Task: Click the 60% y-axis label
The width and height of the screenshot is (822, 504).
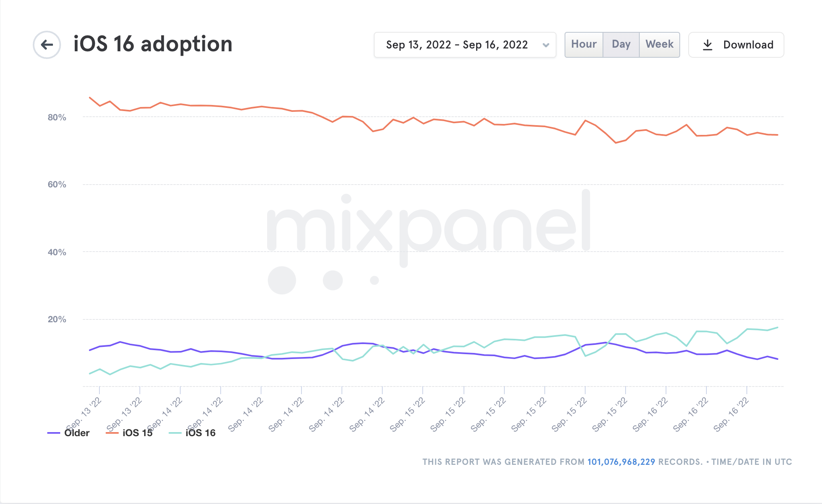Action: click(x=57, y=185)
